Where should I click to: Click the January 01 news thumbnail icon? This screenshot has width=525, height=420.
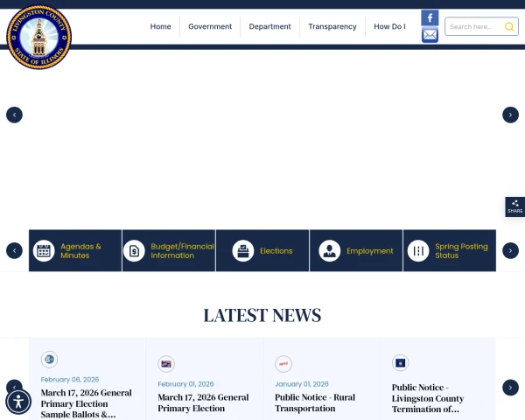283,364
